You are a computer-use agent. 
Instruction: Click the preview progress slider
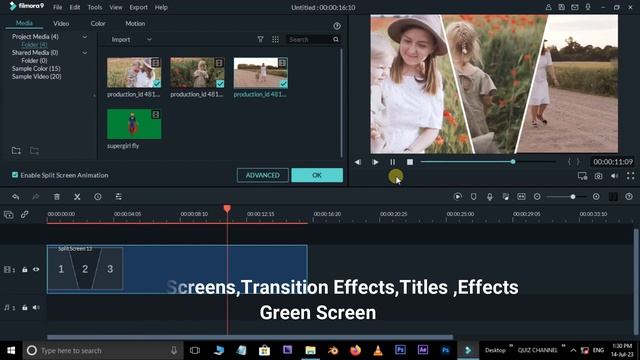[488, 162]
